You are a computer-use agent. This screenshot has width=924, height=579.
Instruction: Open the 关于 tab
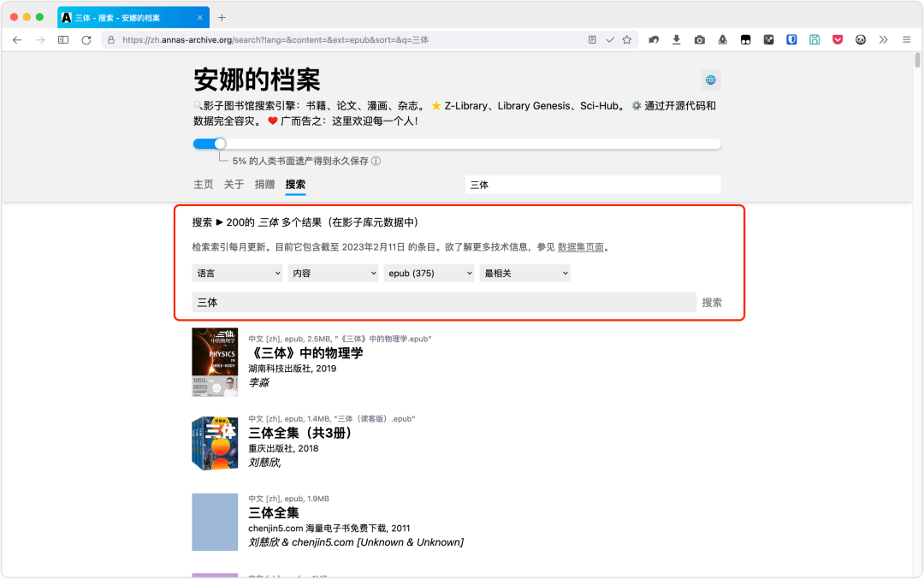pyautogui.click(x=234, y=185)
